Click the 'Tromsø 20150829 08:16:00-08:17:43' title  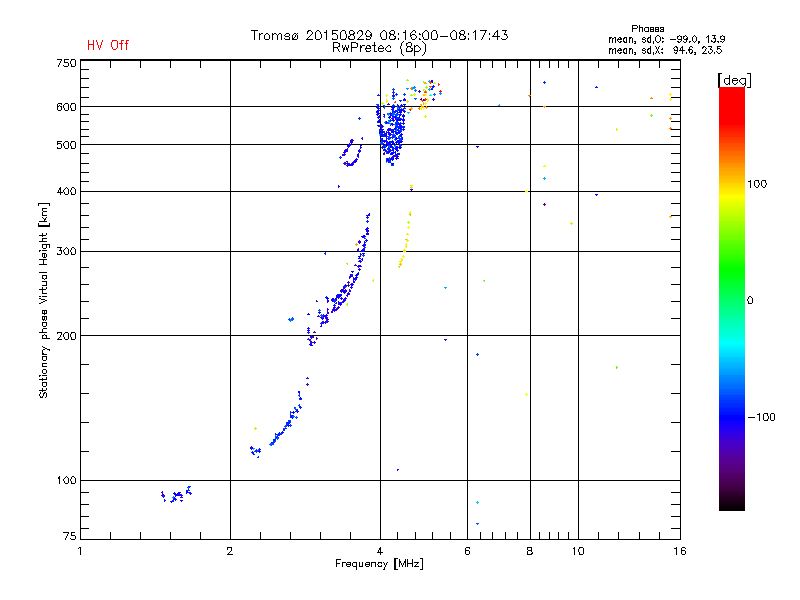(380, 35)
